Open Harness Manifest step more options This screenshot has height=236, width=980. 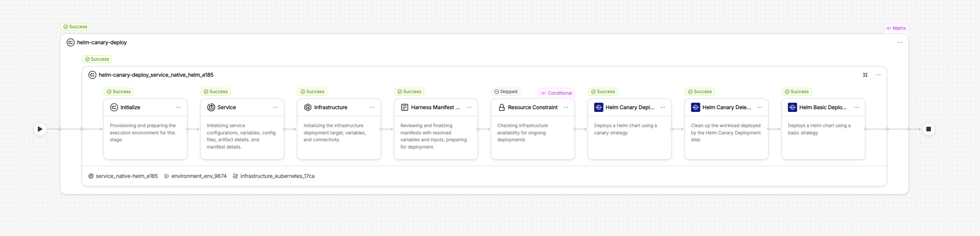click(x=469, y=107)
